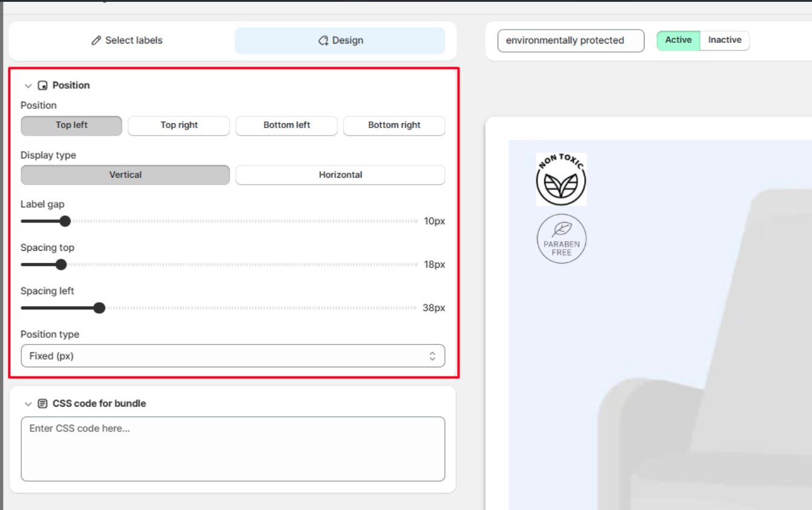Choose Vertical display type

(125, 175)
